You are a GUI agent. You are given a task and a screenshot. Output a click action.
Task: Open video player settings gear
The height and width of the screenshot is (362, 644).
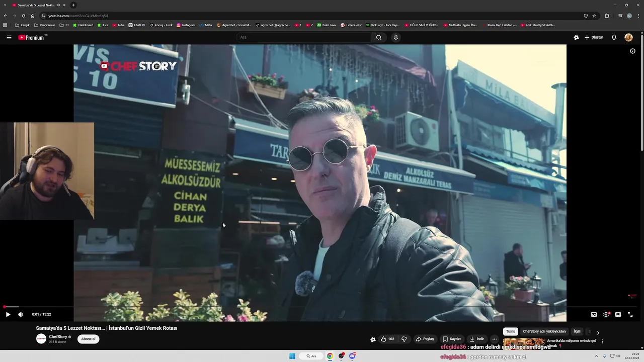pyautogui.click(x=606, y=314)
